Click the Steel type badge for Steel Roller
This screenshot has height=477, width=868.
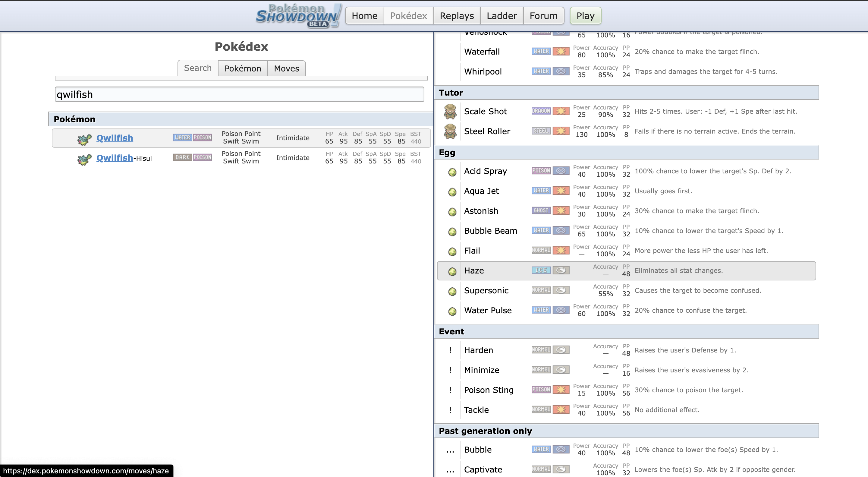pyautogui.click(x=541, y=131)
